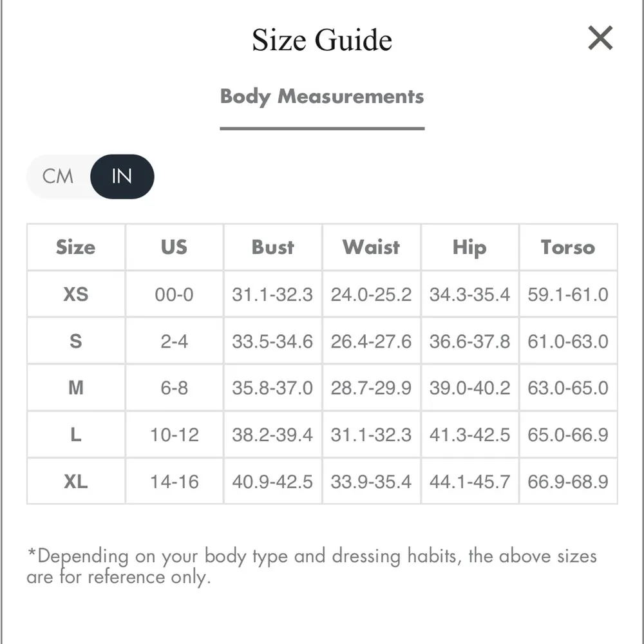
Task: Click the Hip column header
Action: pyautogui.click(x=469, y=247)
